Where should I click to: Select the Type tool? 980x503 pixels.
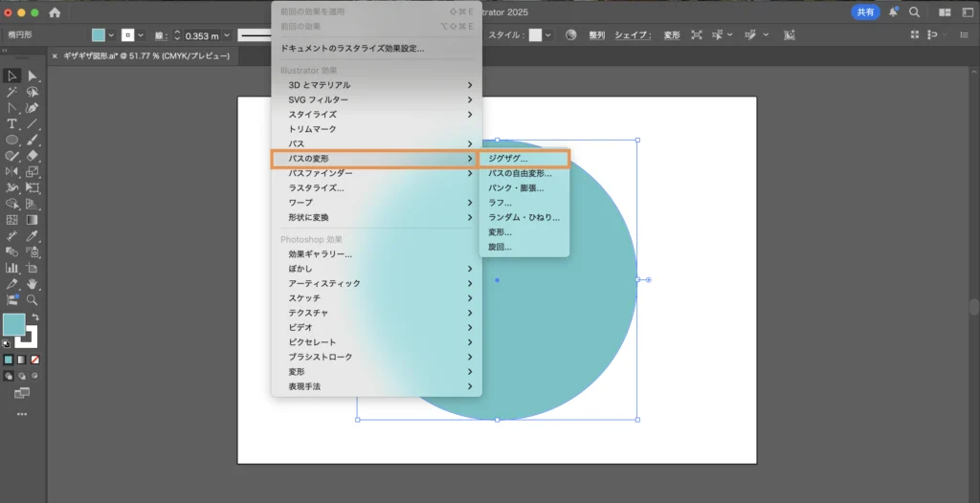pos(12,124)
